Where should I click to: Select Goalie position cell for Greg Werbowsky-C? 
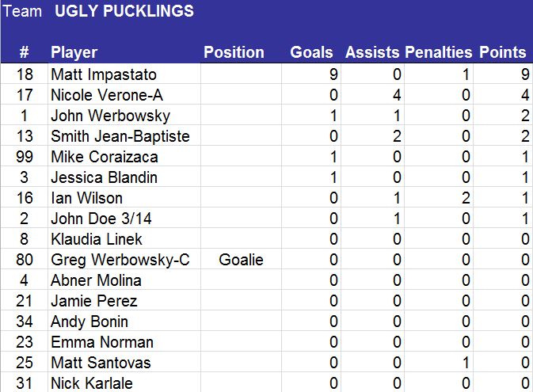(x=242, y=260)
